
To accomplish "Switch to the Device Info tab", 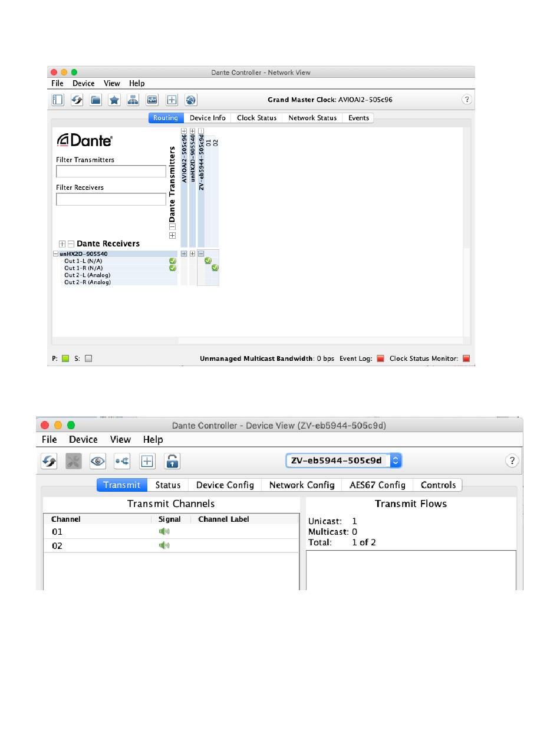I will click(x=207, y=118).
